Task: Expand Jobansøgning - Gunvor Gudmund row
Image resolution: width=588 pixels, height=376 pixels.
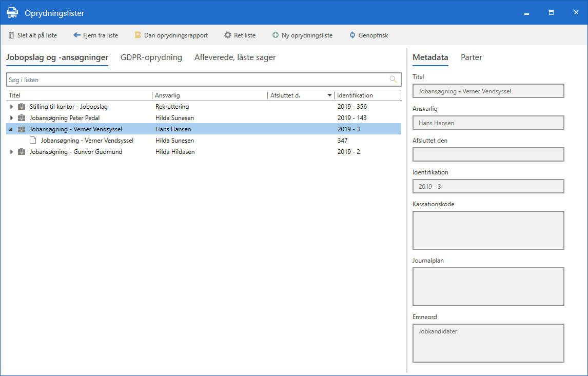Action: tap(11, 152)
